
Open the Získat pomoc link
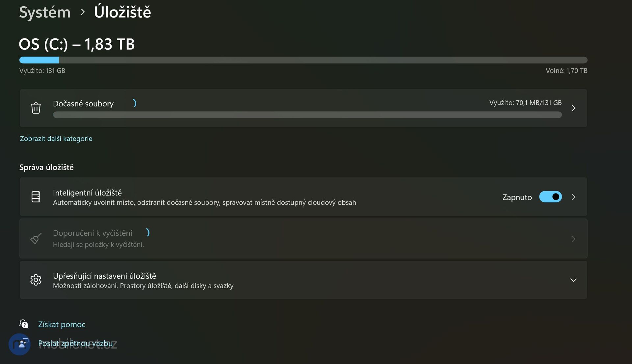[62, 325]
